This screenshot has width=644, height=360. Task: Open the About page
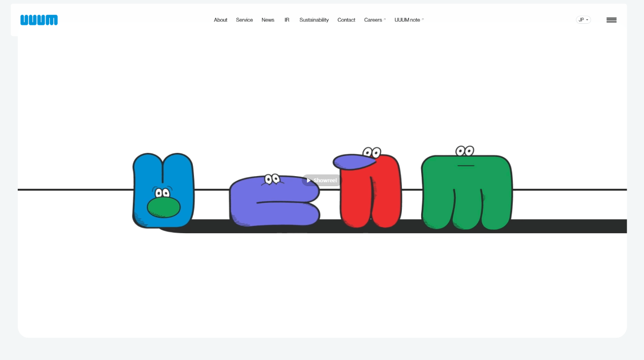pyautogui.click(x=221, y=20)
